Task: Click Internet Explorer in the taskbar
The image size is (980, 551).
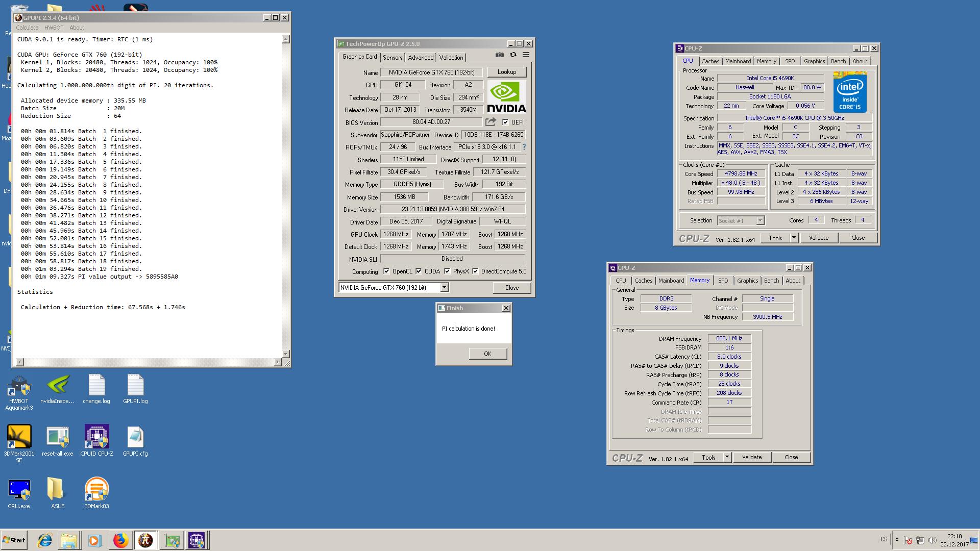Action: coord(45,540)
